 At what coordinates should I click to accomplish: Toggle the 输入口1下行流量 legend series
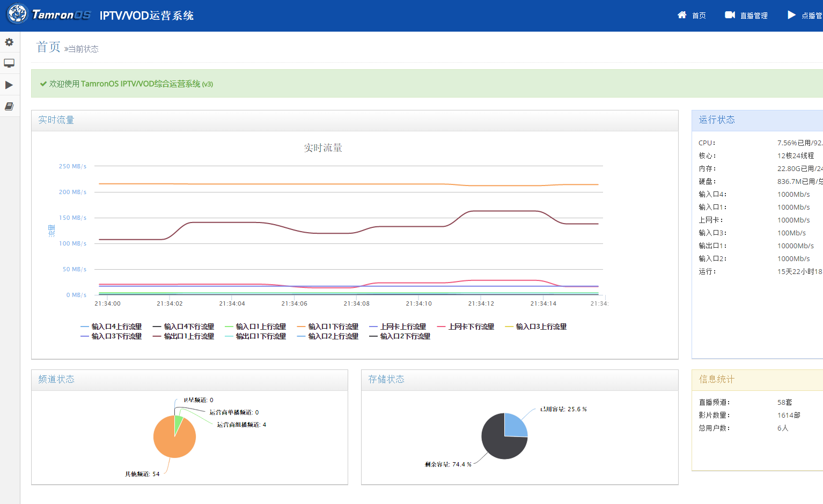click(x=328, y=327)
